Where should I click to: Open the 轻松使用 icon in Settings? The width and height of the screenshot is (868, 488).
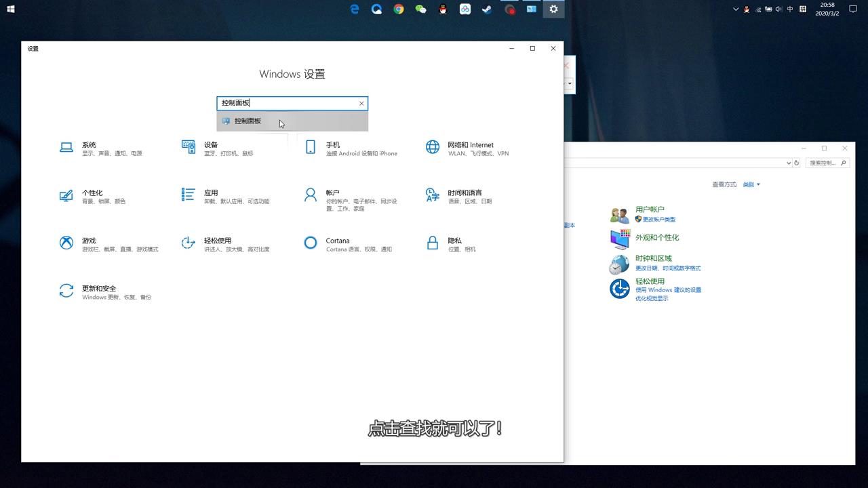click(x=188, y=243)
